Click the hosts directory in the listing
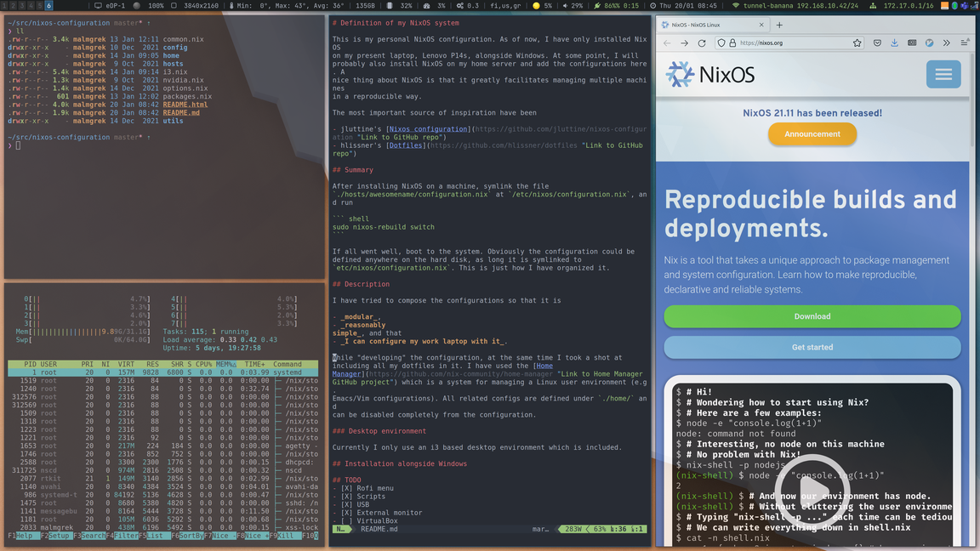Viewport: 980px width, 551px height. click(x=173, y=64)
